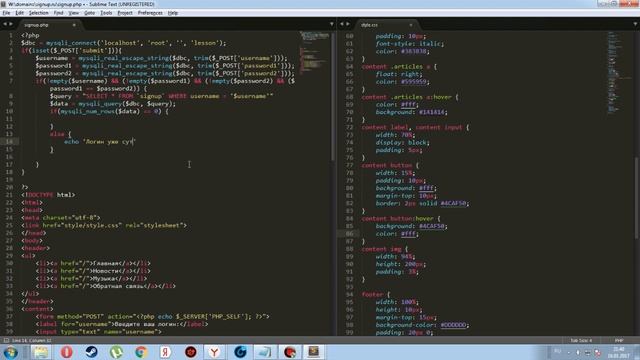Viewport: 640px width, 360px height.
Task: Open the red bird taskbar icon
Action: [290, 352]
